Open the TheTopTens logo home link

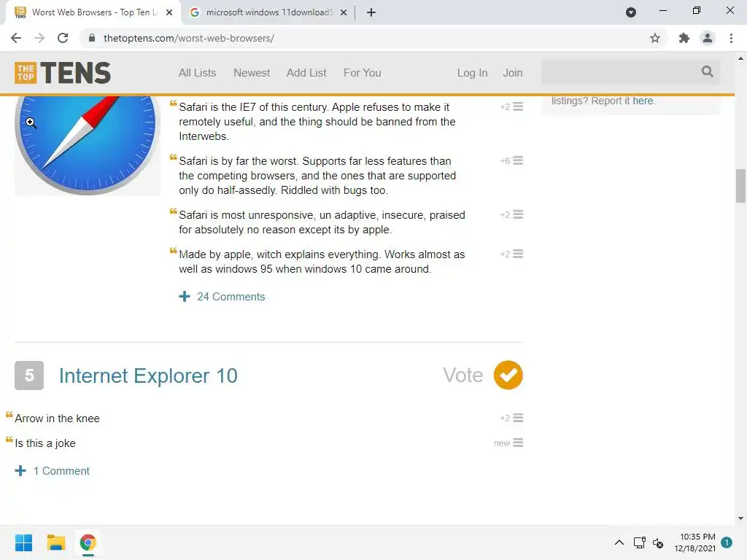click(x=63, y=73)
